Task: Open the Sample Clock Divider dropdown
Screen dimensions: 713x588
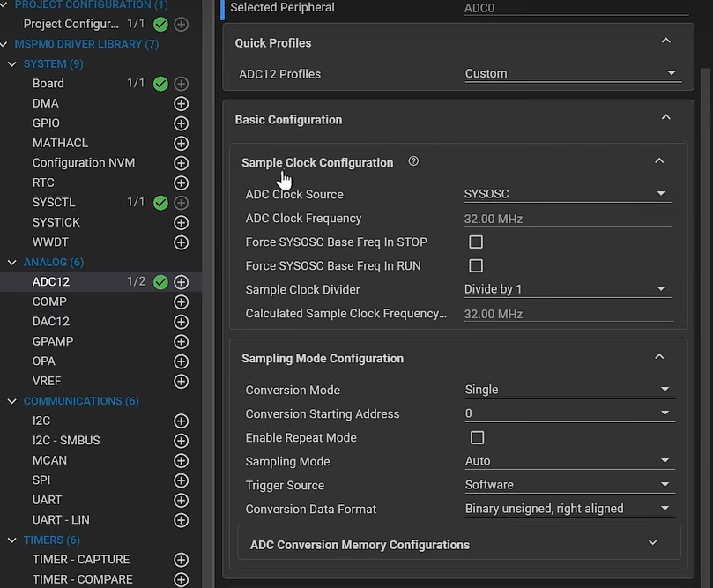Action: pyautogui.click(x=568, y=289)
